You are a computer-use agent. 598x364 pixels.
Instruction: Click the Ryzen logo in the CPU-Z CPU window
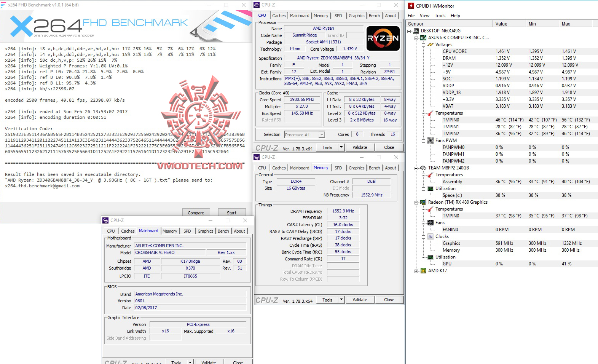[383, 38]
